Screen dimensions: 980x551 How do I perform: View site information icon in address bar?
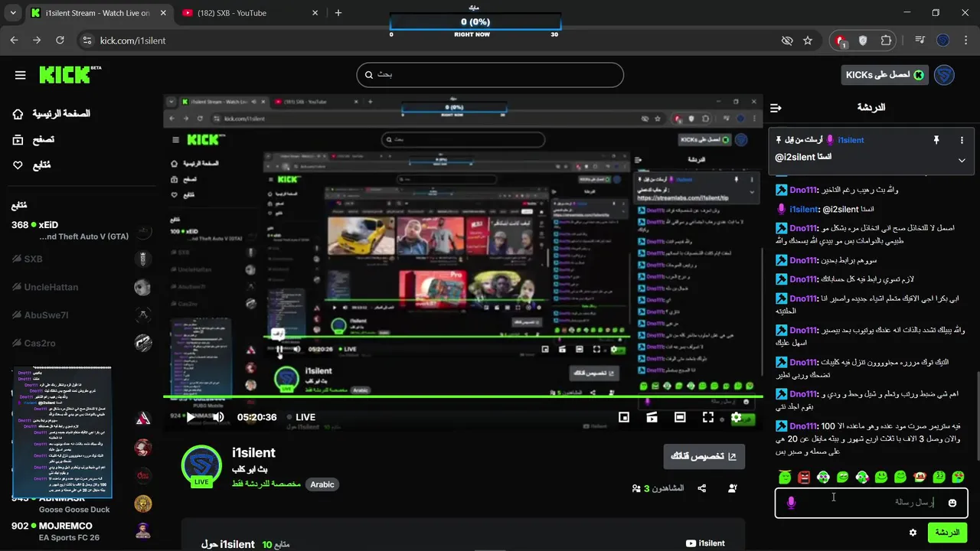(87, 41)
